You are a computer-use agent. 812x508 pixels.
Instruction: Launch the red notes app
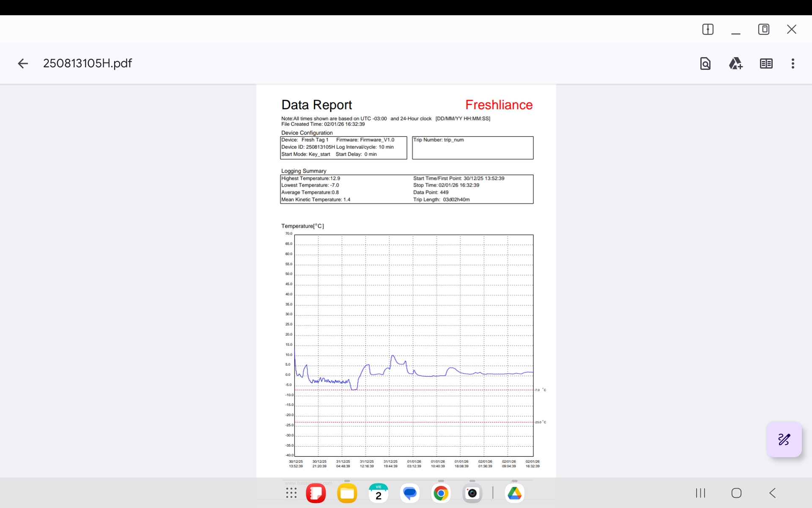click(x=315, y=493)
